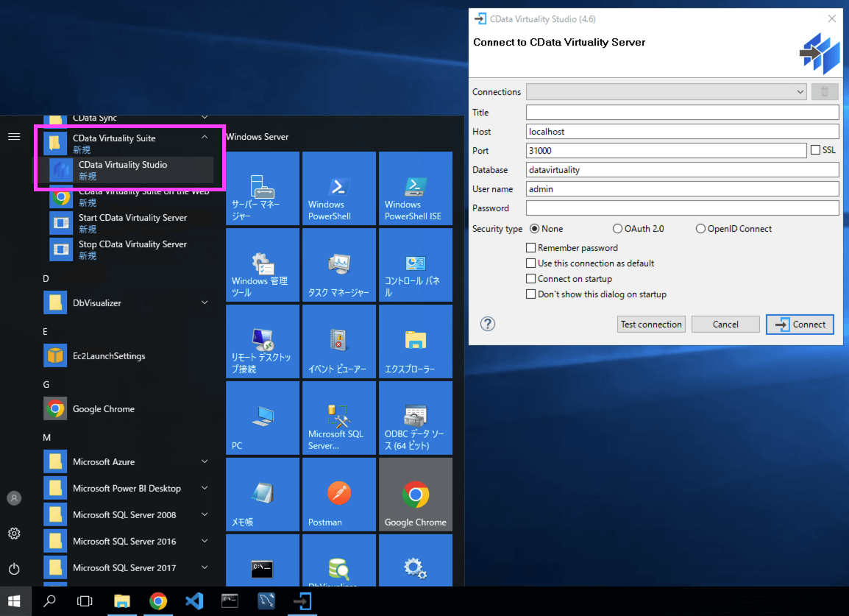
Task: Click the Database field showing datavirtuality
Action: [x=682, y=169]
